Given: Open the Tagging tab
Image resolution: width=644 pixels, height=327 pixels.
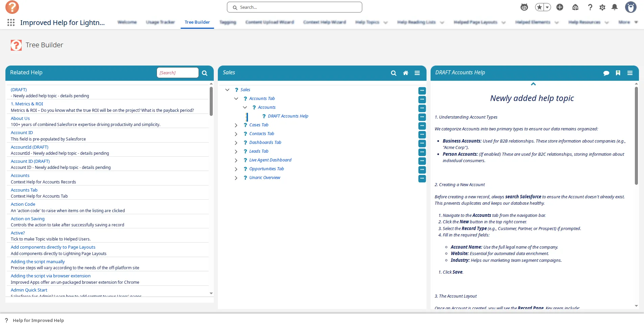Looking at the screenshot, I should (x=228, y=22).
